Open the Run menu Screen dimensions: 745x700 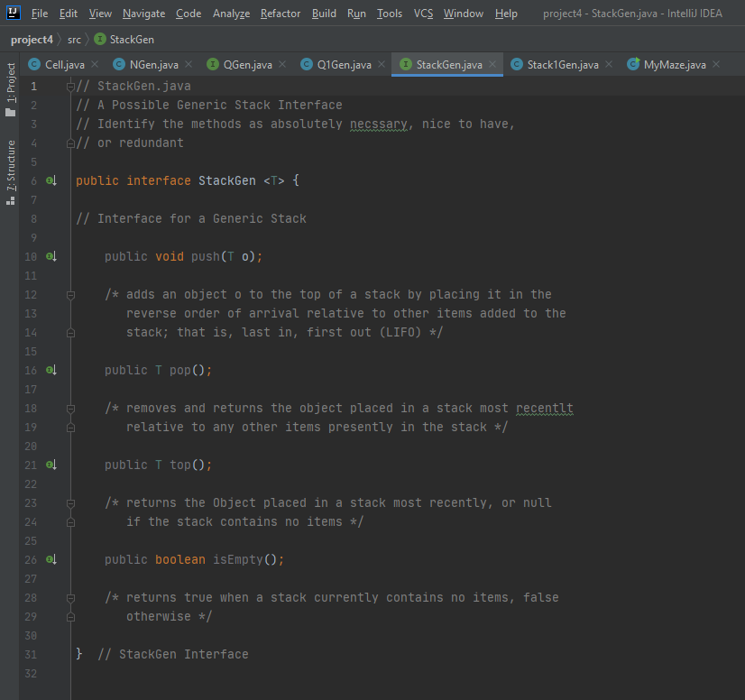point(356,14)
